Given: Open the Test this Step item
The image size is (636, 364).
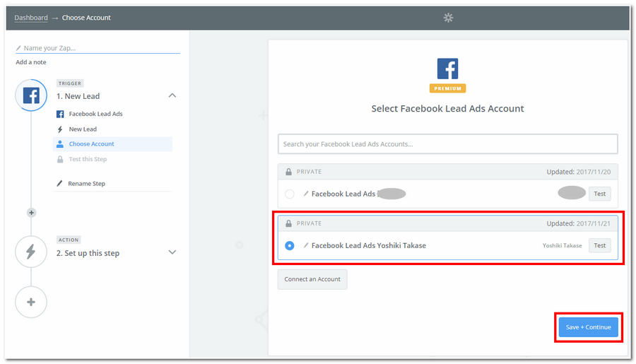Looking at the screenshot, I should click(88, 159).
